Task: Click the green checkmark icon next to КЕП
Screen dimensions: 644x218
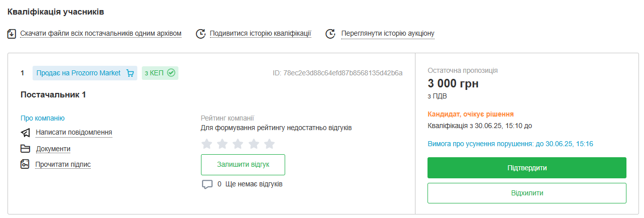Action: tap(171, 73)
